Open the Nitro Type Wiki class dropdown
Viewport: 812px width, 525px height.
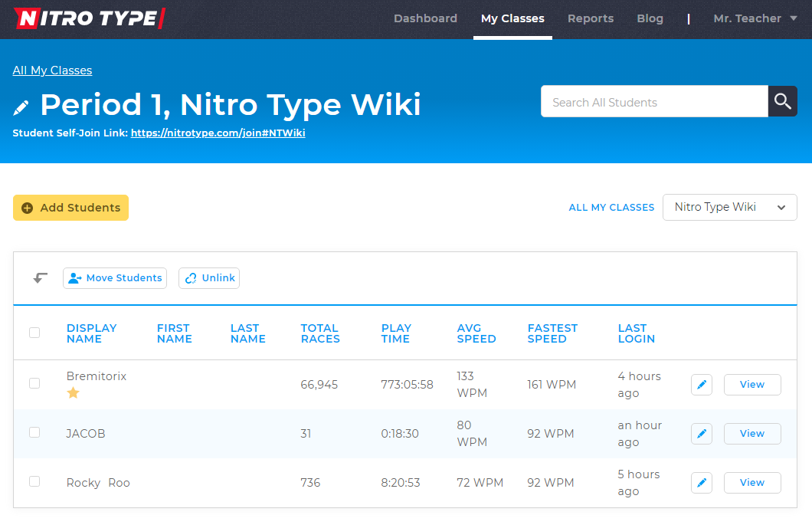coord(729,207)
